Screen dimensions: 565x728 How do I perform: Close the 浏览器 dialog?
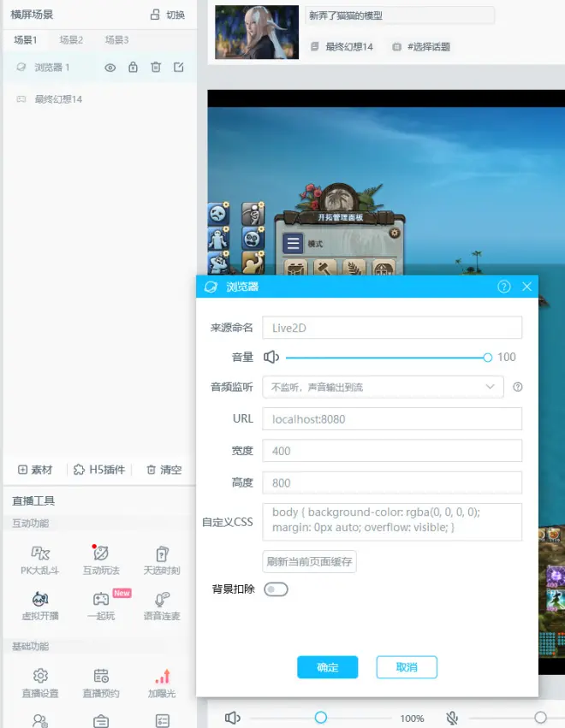pyautogui.click(x=526, y=287)
